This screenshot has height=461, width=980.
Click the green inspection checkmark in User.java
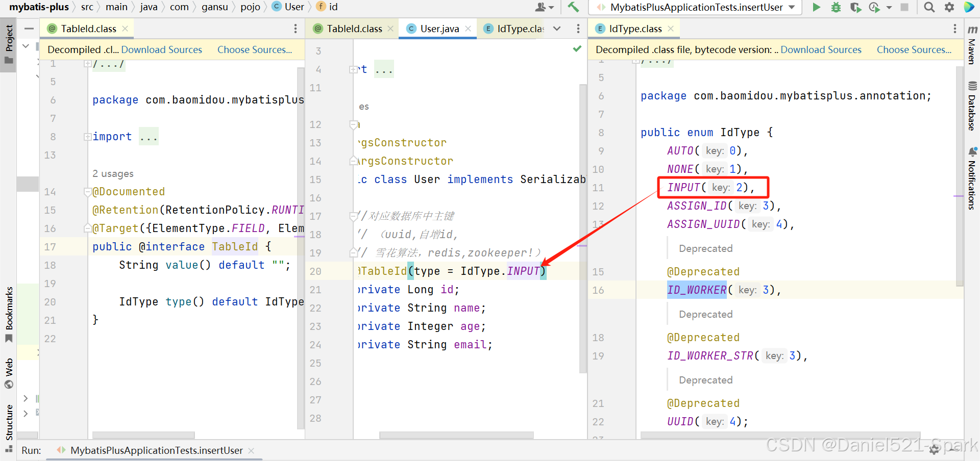[x=577, y=49]
